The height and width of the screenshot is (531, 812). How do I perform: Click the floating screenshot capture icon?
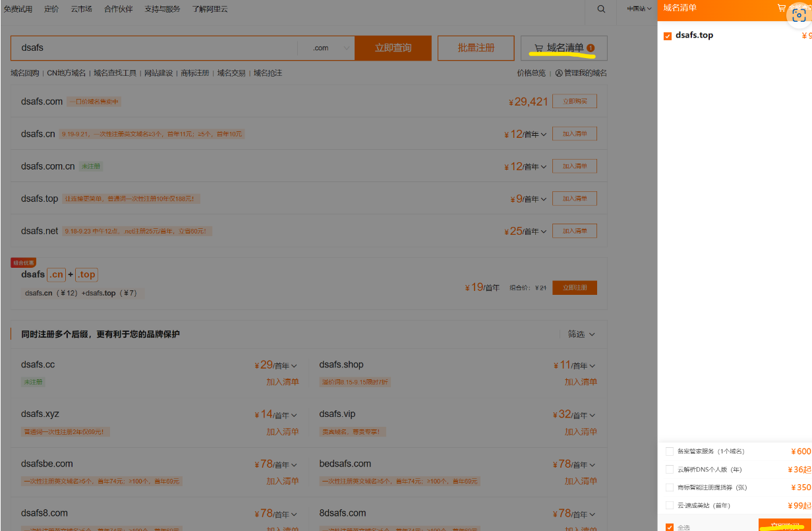pyautogui.click(x=799, y=17)
